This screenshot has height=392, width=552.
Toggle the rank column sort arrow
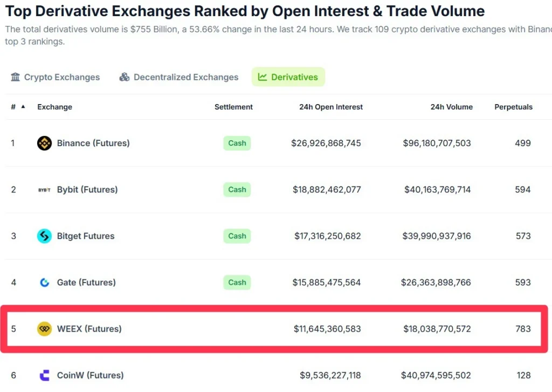coord(23,107)
